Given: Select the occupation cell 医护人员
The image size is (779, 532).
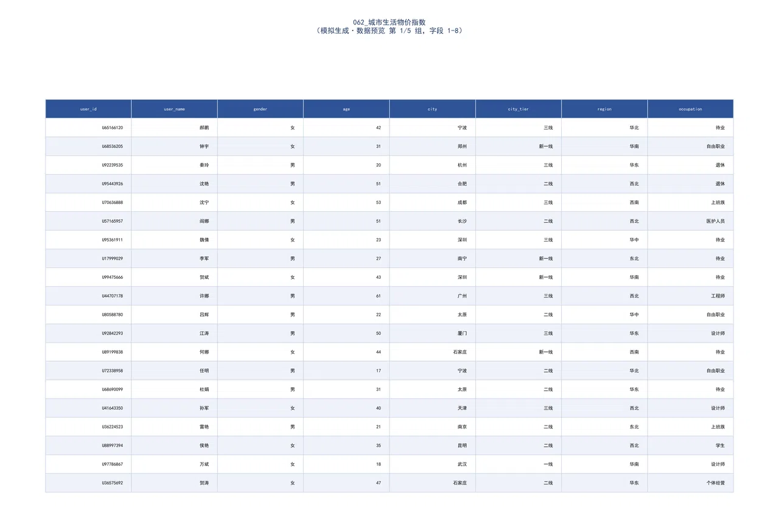Looking at the screenshot, I should pyautogui.click(x=691, y=221).
